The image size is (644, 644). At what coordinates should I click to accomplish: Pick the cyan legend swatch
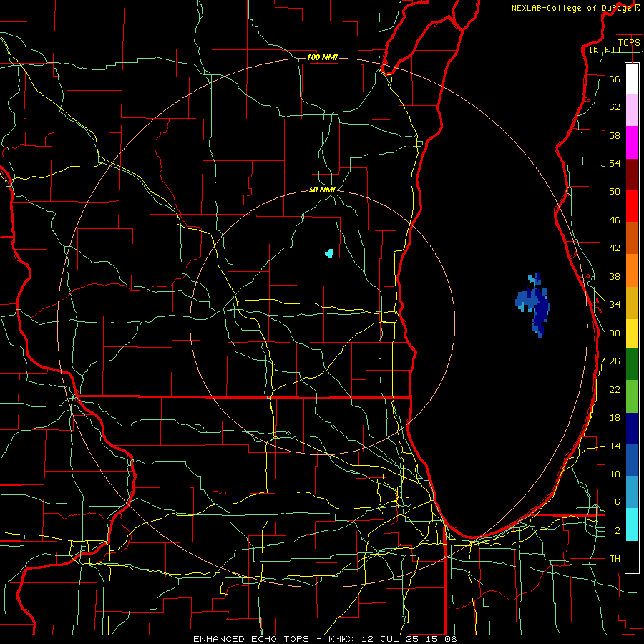(x=632, y=525)
